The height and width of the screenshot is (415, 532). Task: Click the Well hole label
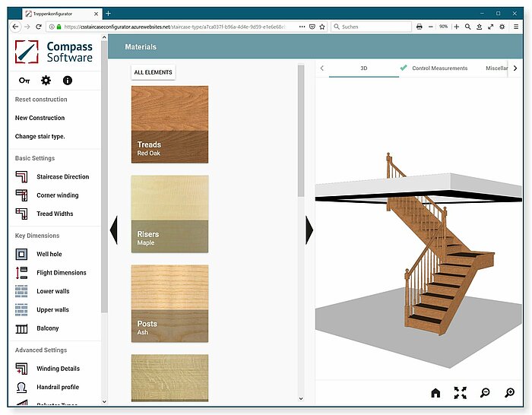tap(49, 254)
